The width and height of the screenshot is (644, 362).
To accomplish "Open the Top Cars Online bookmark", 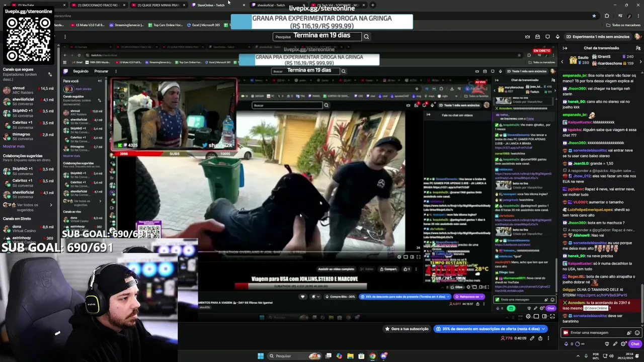I will 166,25.
